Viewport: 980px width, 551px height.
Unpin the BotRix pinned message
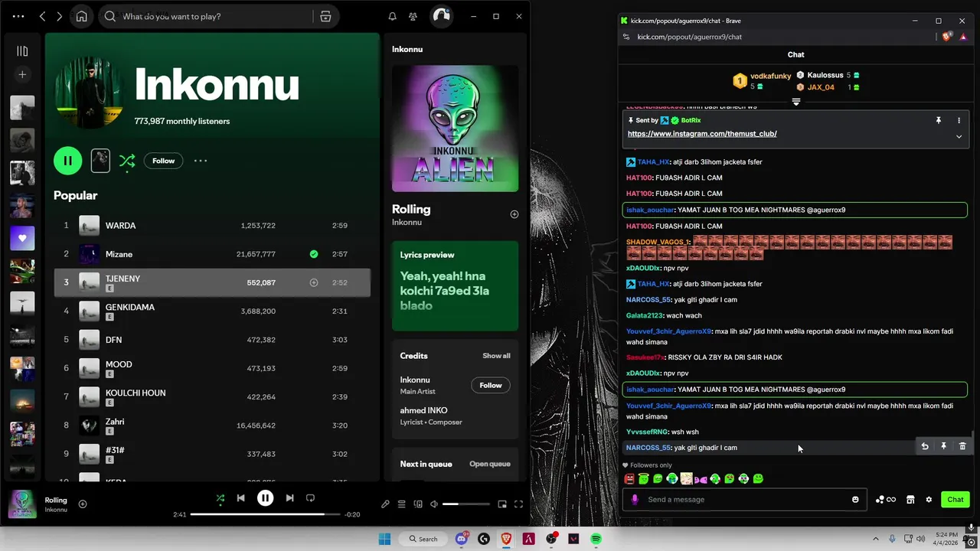click(x=938, y=120)
